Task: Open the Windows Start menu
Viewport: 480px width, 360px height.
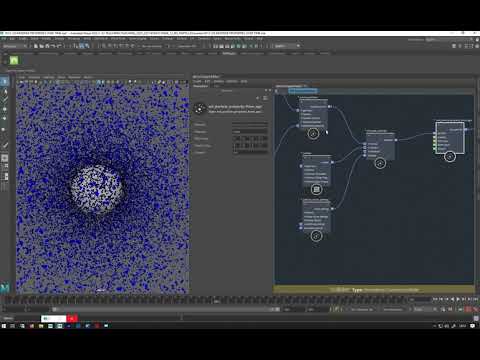Action: click(x=4, y=326)
